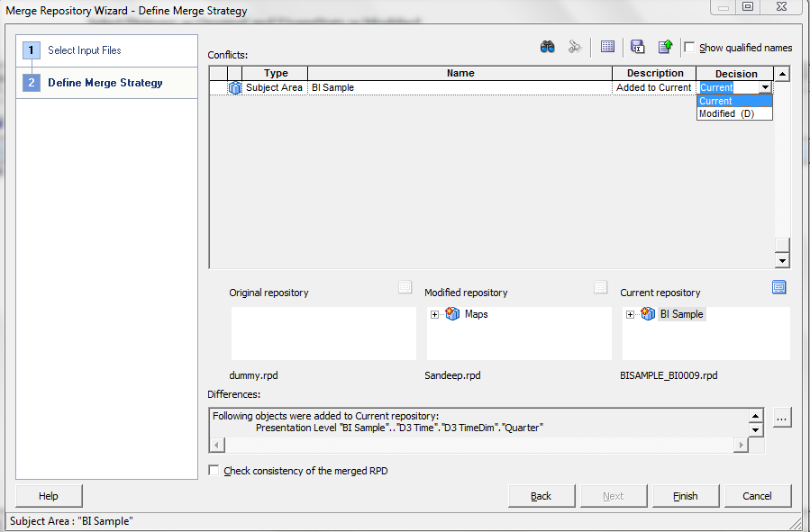Expand BI Sample in Current repository

[x=630, y=314]
